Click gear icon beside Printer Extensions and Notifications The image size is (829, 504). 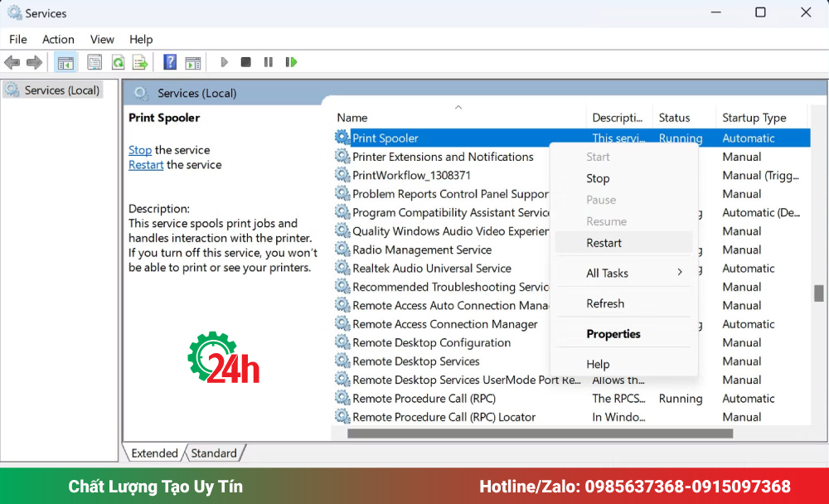(342, 156)
